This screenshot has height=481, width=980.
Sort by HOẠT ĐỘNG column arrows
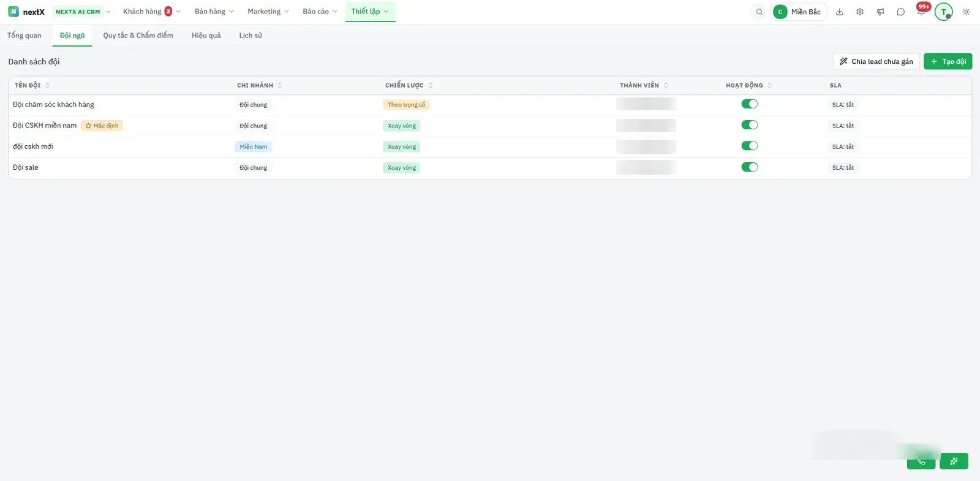(x=769, y=85)
